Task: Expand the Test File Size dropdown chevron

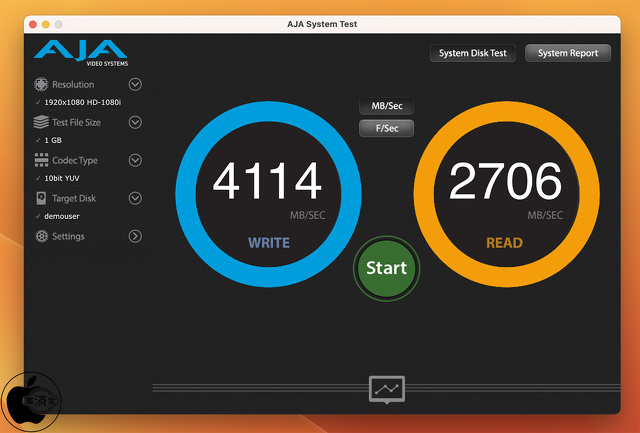Action: click(x=135, y=122)
